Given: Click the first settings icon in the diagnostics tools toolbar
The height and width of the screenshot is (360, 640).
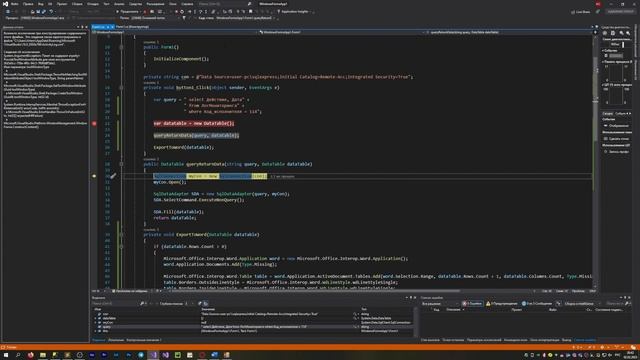Looking at the screenshot, I should point(605,33).
